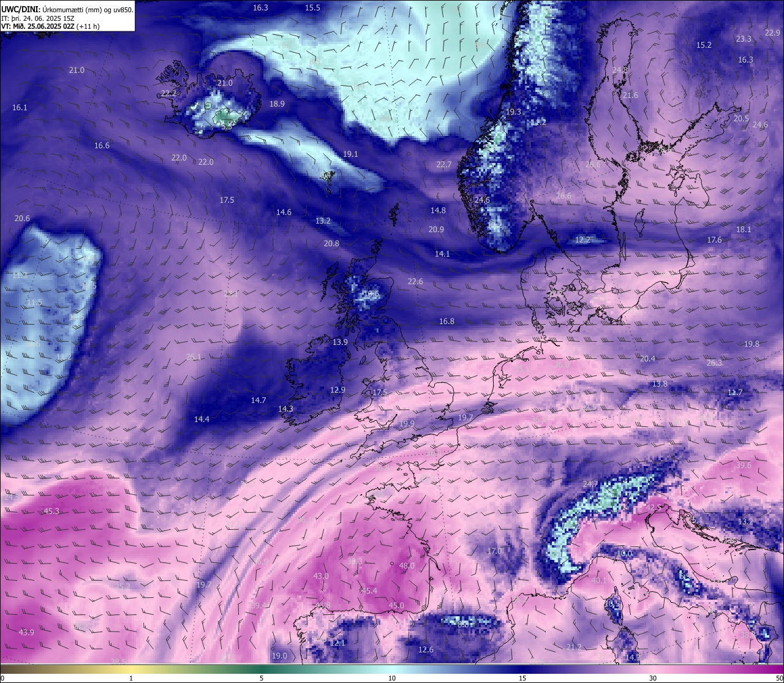Screen dimensions: 784x683
Task: Click the 18.1 value label
Action: (x=744, y=229)
